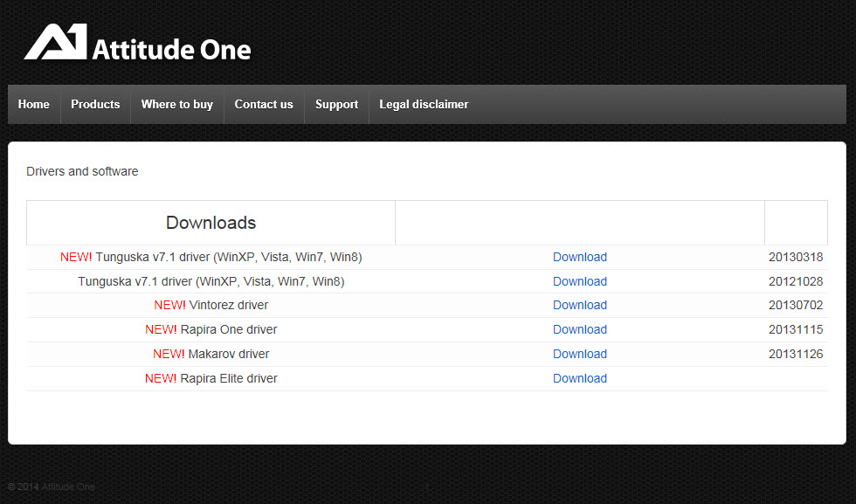Click the date 20130702
The width and height of the screenshot is (856, 504).
[796, 305]
